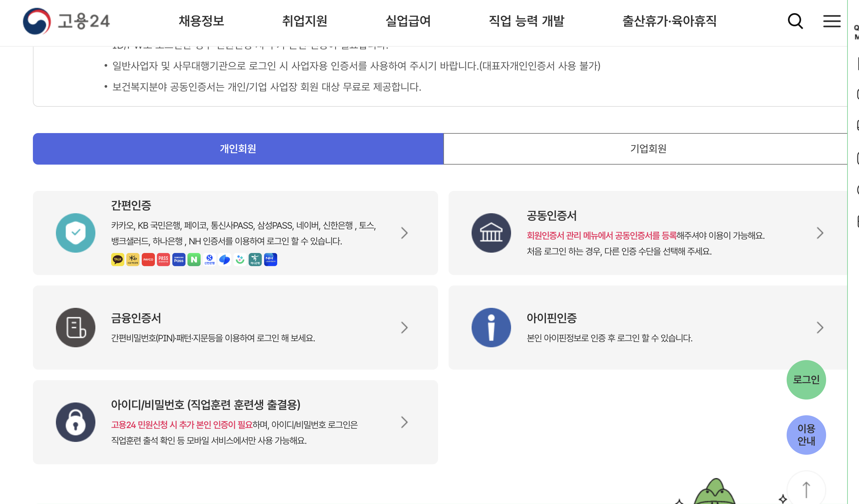The height and width of the screenshot is (504, 859).
Task: Switch to the 기업회원 tab
Action: click(648, 149)
